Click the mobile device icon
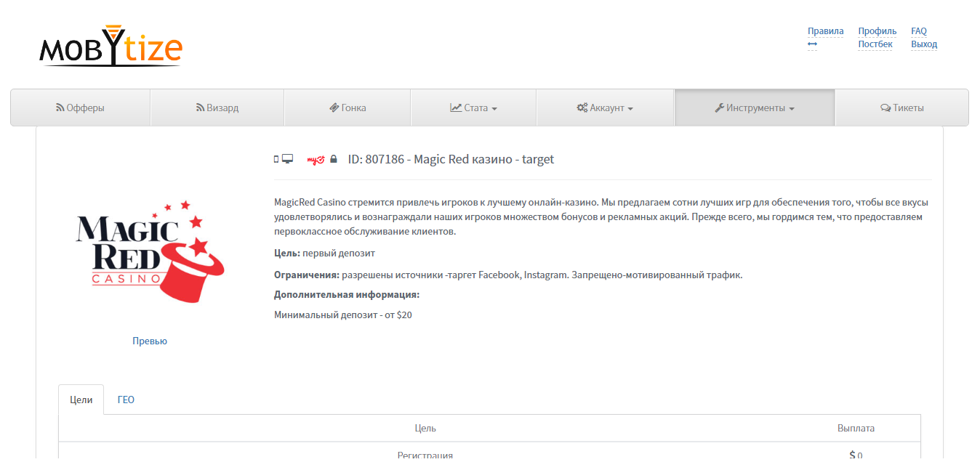The height and width of the screenshot is (462, 980). coord(276,159)
